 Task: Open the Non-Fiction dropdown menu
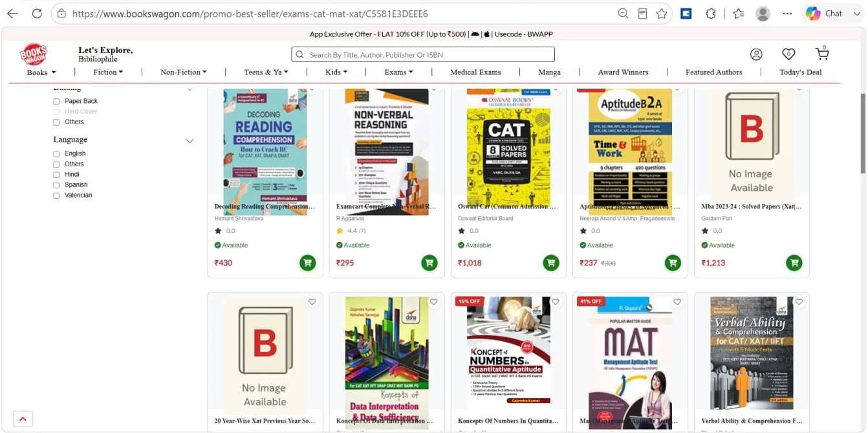tap(184, 72)
